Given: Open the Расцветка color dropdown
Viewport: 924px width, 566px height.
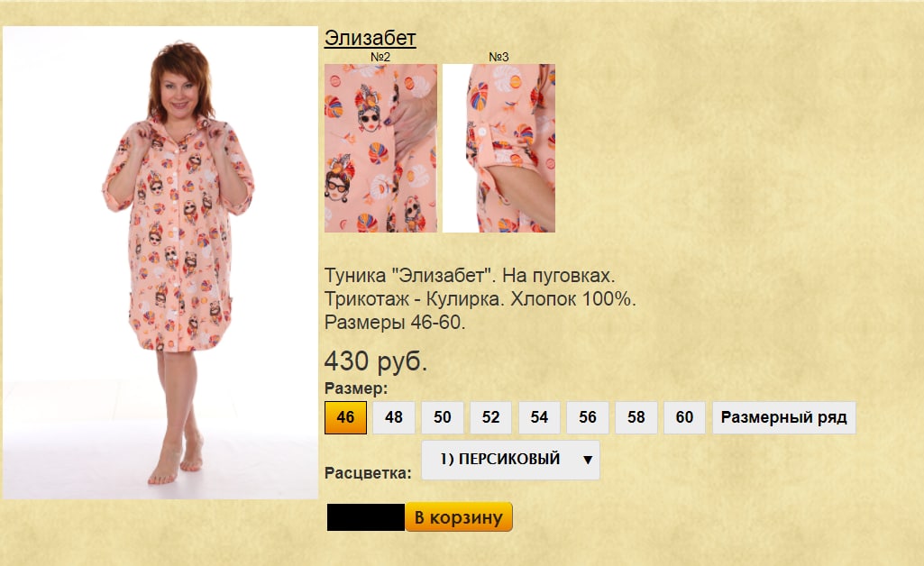Looking at the screenshot, I should [510, 460].
